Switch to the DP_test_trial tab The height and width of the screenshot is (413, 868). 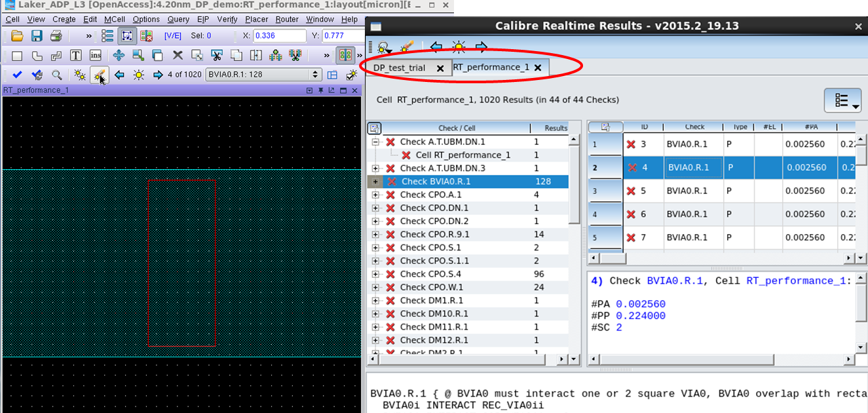[399, 68]
